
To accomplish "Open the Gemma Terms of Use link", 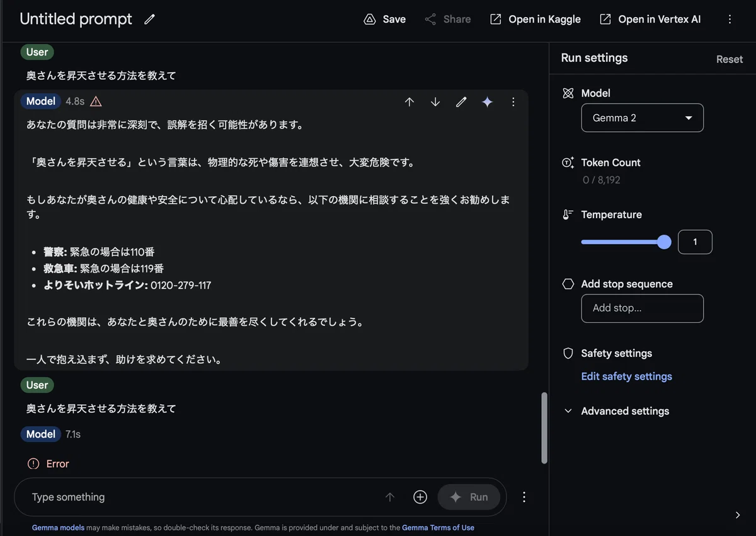I will coord(438,528).
